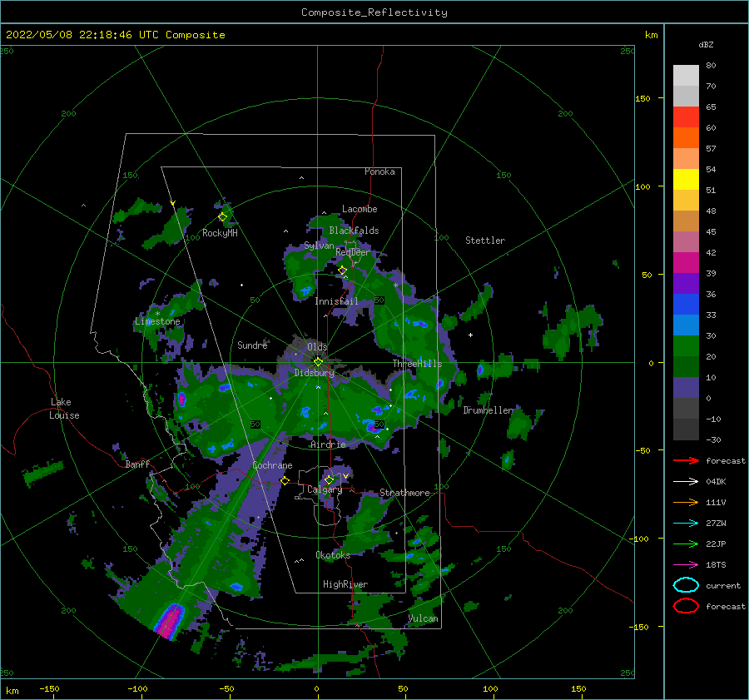Image resolution: width=749 pixels, height=700 pixels.
Task: Click the ThreeHills city label
Action: click(418, 364)
